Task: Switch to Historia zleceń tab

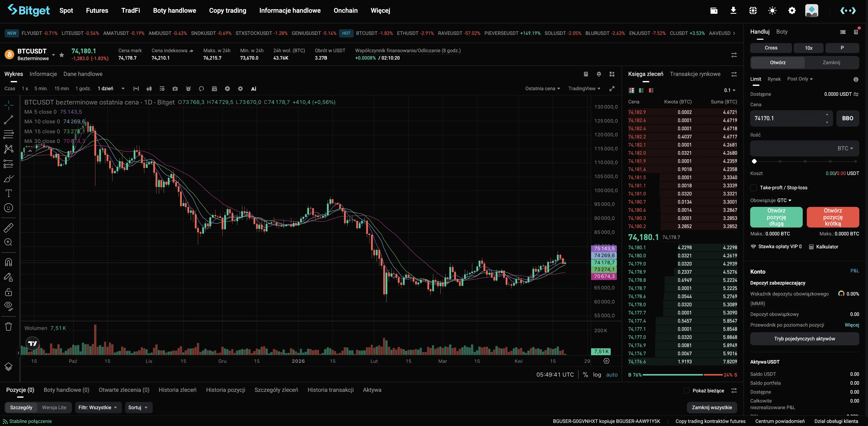Action: [177, 390]
